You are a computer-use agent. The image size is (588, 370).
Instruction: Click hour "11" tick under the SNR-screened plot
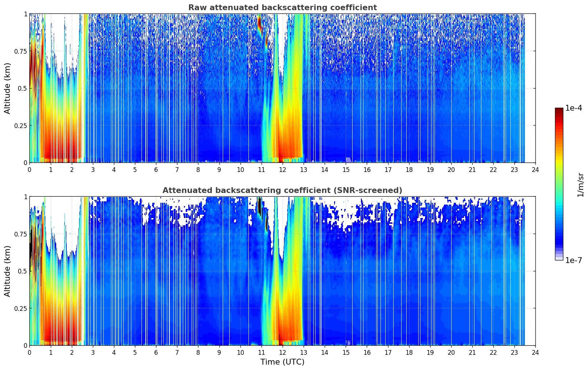click(x=261, y=352)
